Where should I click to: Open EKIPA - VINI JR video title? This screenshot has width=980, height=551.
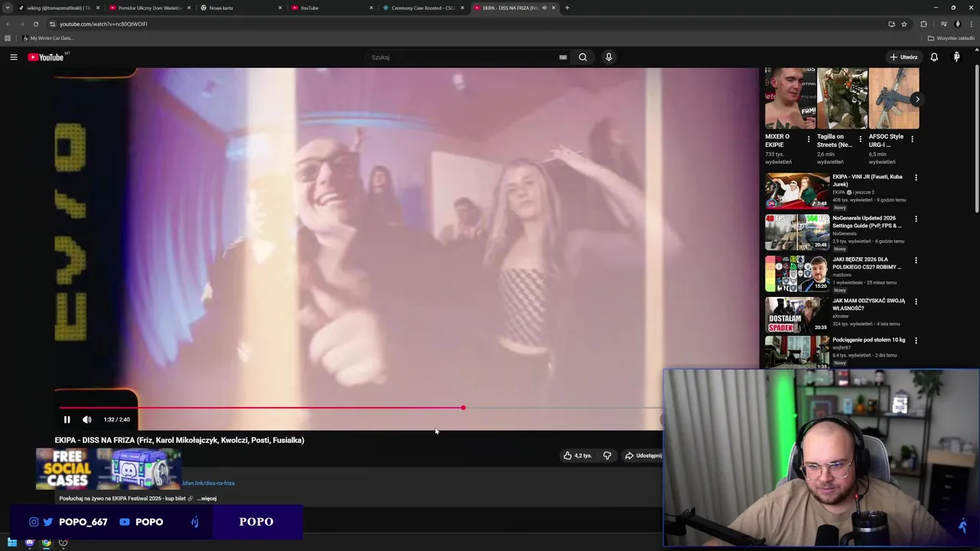tap(867, 181)
